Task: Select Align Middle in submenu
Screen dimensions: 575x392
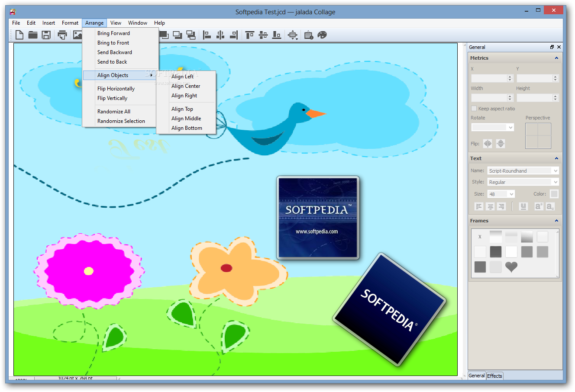Action: (x=186, y=119)
